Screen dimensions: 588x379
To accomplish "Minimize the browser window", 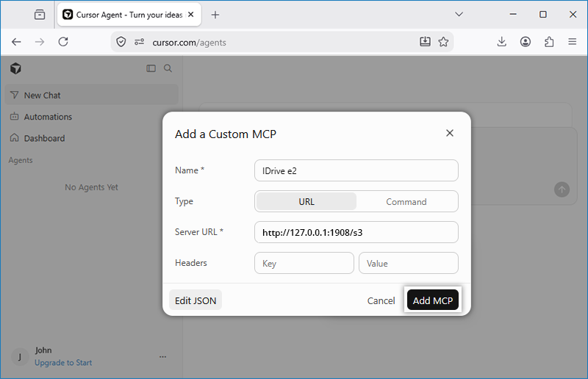I will pyautogui.click(x=513, y=14).
